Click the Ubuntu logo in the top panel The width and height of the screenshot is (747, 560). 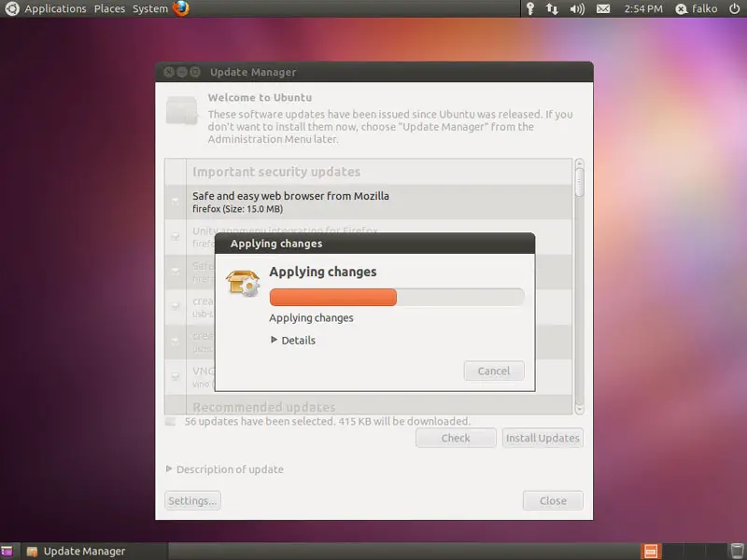tap(11, 8)
